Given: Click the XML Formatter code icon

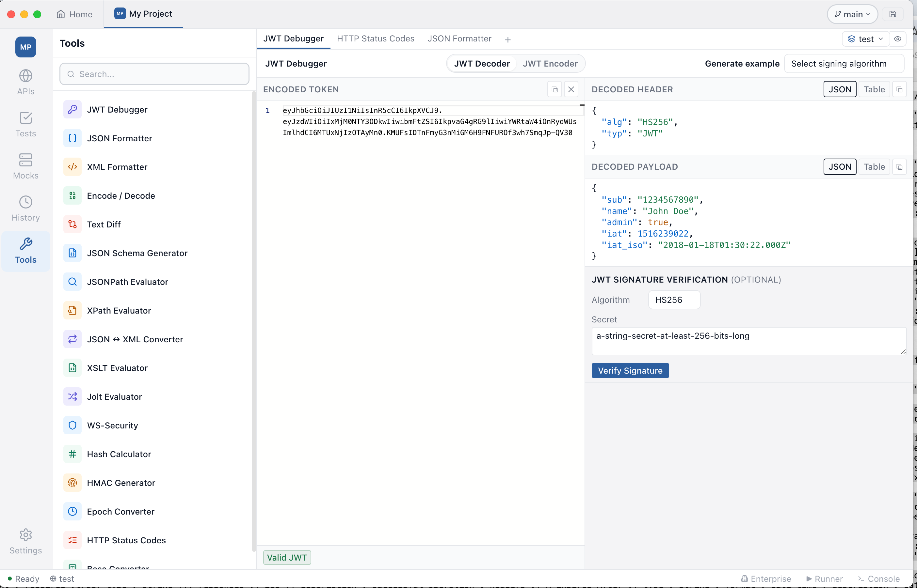Looking at the screenshot, I should pyautogui.click(x=72, y=167).
